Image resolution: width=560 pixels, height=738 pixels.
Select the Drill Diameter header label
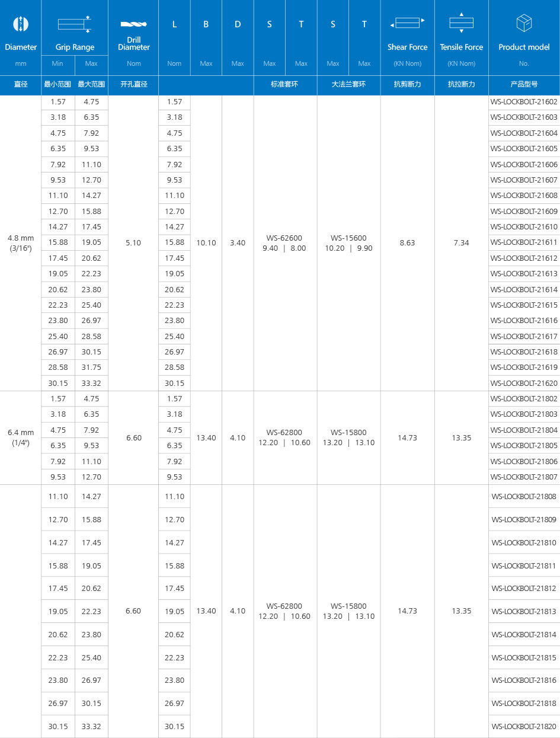point(133,44)
